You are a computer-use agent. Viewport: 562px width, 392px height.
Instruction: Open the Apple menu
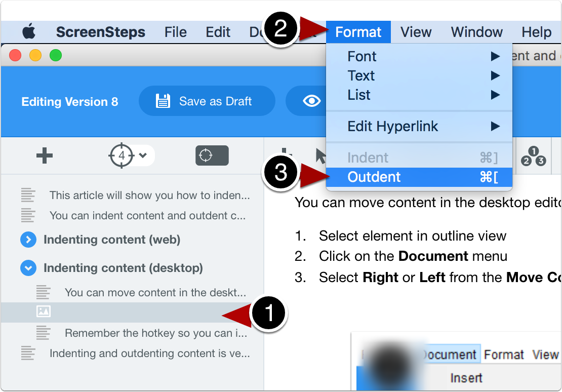tap(29, 31)
